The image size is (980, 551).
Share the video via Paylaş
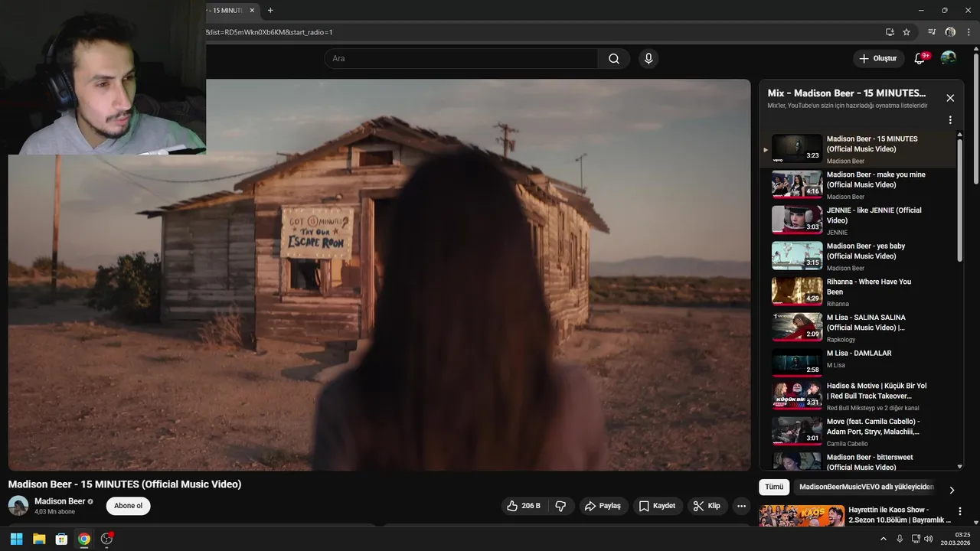603,506
